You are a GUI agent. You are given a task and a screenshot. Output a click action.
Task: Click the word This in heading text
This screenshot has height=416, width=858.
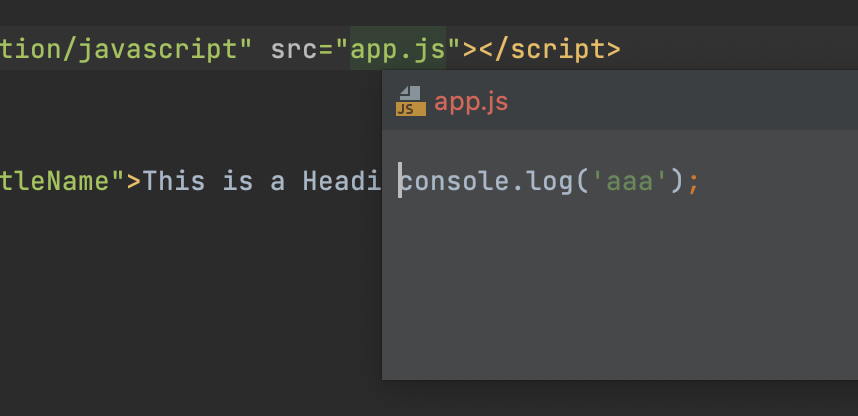(174, 181)
